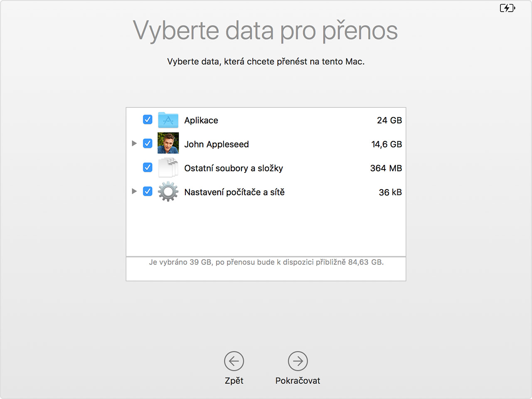Viewport: 532px width, 399px height.
Task: Select the John Appleseed name text
Action: tap(217, 144)
